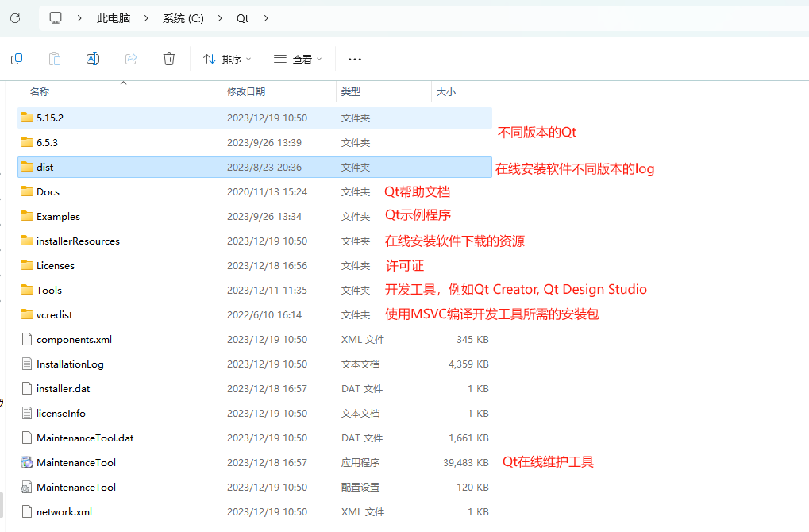Expand the chevron right after the computer icon
Viewport: 809px width, 532px height.
click(79, 18)
